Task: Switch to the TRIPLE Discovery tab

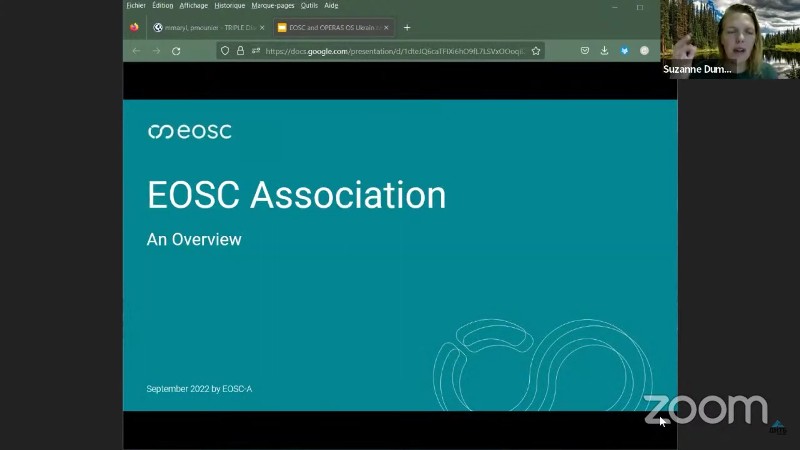Action: 205,28
